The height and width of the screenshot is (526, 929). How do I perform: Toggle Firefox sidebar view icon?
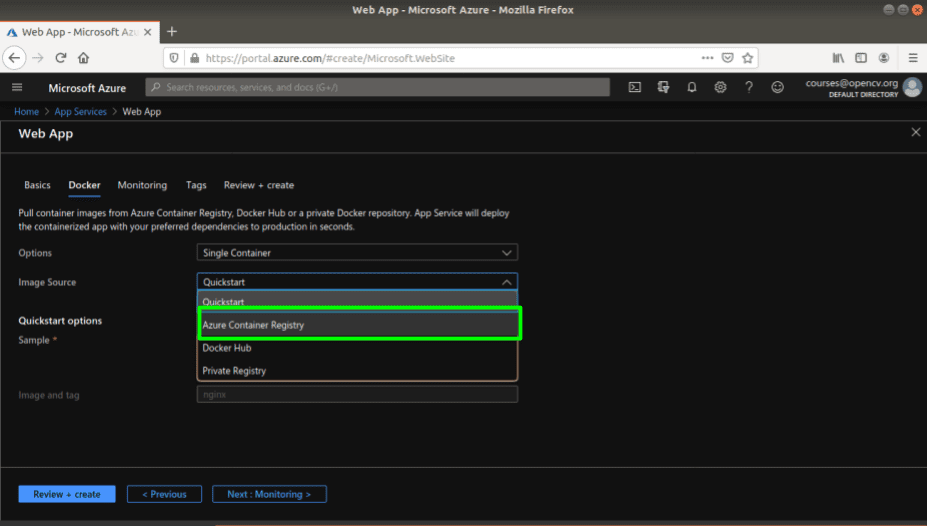[x=861, y=58]
